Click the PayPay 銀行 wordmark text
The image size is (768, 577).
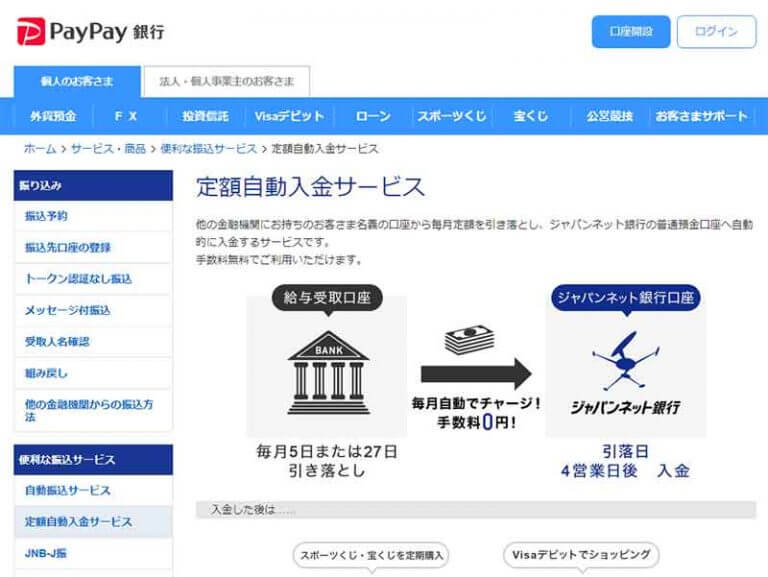[x=107, y=32]
